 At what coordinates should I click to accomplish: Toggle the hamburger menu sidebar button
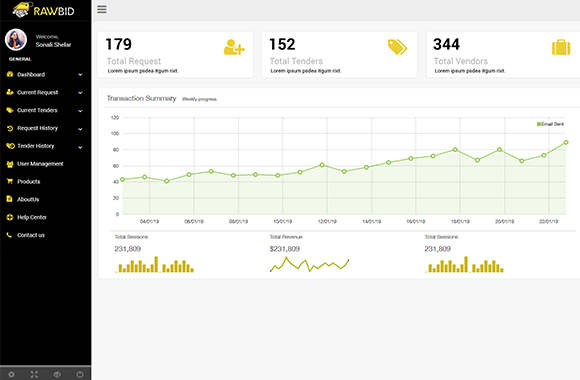point(102,9)
